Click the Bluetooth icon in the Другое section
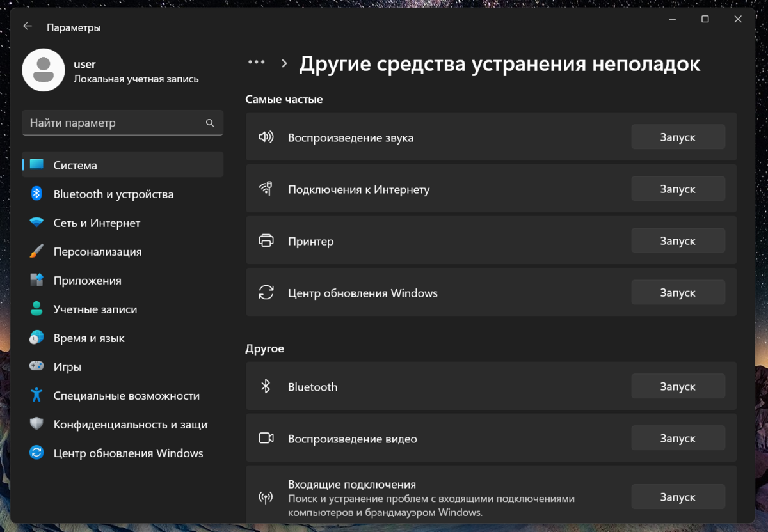 266,386
